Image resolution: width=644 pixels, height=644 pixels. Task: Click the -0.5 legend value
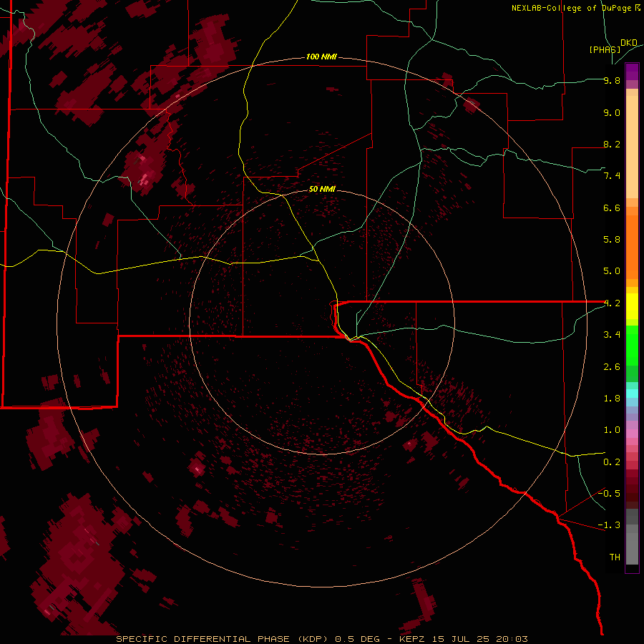[x=609, y=493]
